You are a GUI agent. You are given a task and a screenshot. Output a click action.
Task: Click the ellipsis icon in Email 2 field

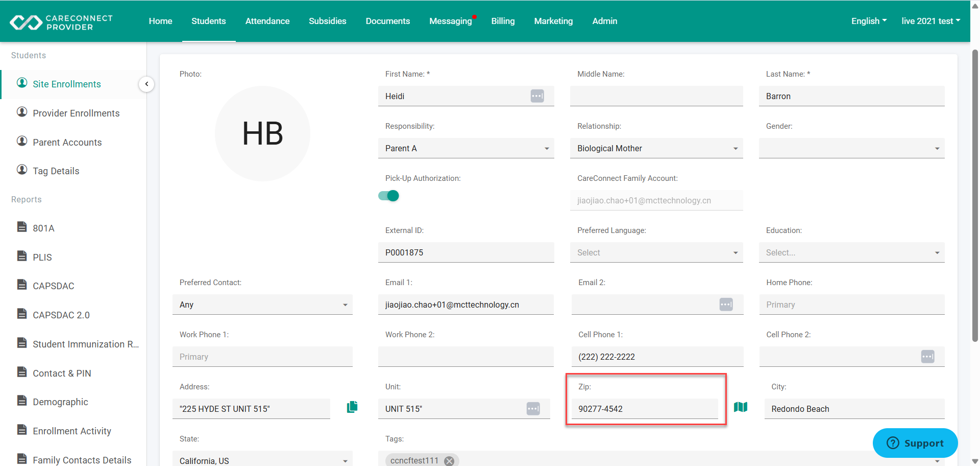pos(726,305)
